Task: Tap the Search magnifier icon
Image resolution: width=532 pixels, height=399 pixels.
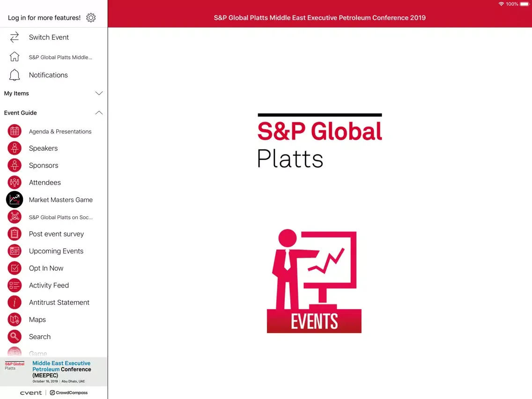Action: [x=15, y=337]
